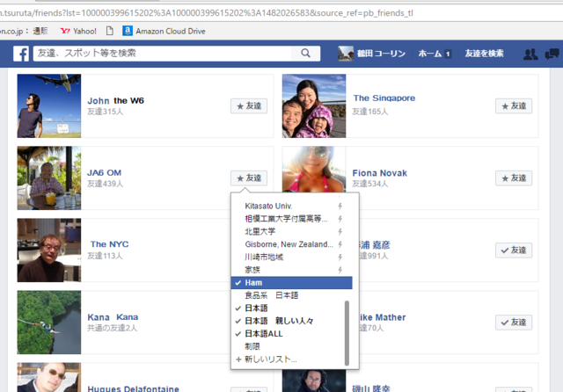563x392 pixels.
Task: Click lightning icon beside 北里大学
Action: pyautogui.click(x=340, y=232)
